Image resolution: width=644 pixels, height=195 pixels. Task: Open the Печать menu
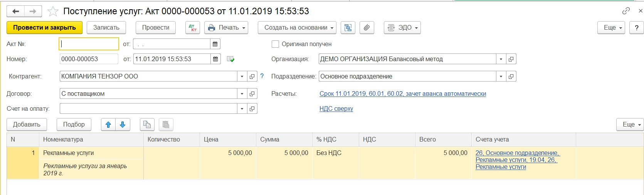[x=226, y=28]
